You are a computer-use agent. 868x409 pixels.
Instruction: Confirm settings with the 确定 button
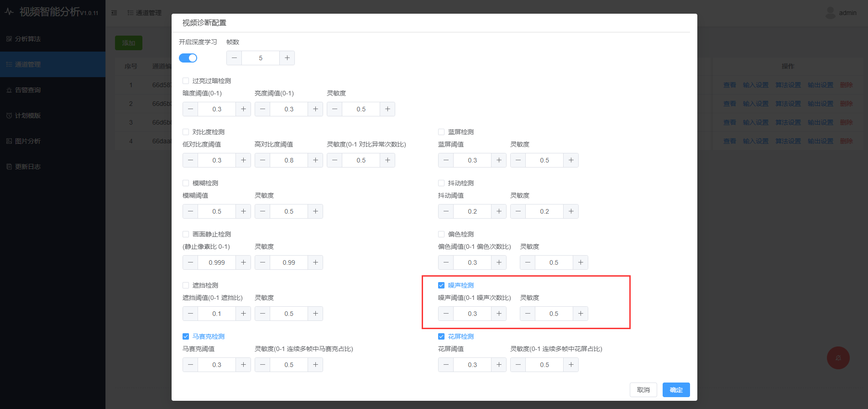point(676,390)
